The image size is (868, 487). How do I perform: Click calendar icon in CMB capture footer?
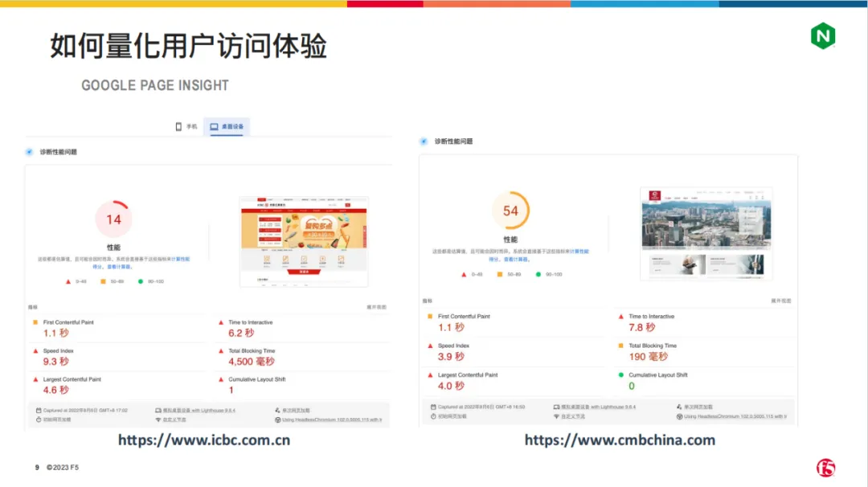coord(433,407)
